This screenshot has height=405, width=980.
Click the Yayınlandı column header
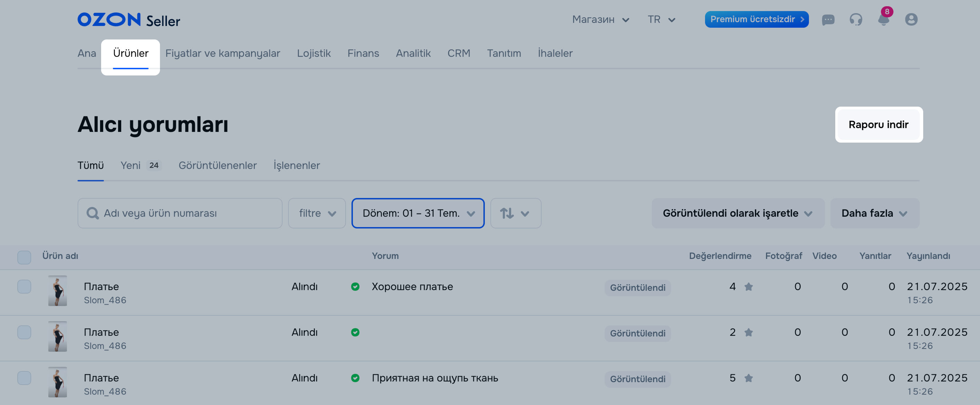click(928, 256)
